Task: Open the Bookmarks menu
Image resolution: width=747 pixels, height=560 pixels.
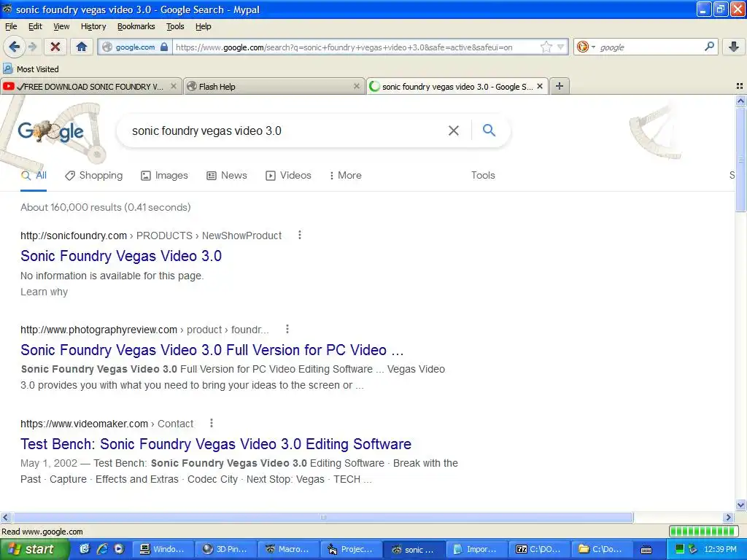Action: pyautogui.click(x=136, y=26)
